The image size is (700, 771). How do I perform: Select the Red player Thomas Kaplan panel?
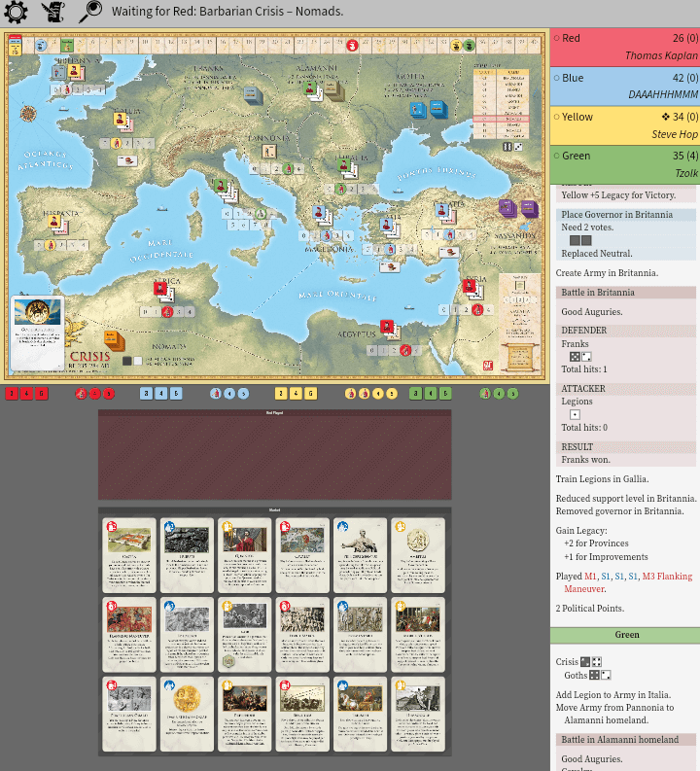click(625, 47)
